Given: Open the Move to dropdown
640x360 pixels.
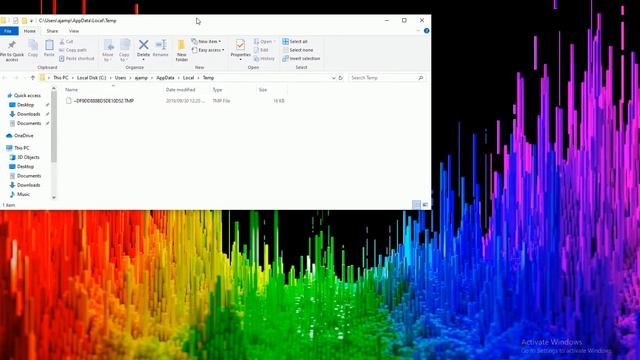Looking at the screenshot, I should coord(108,51).
